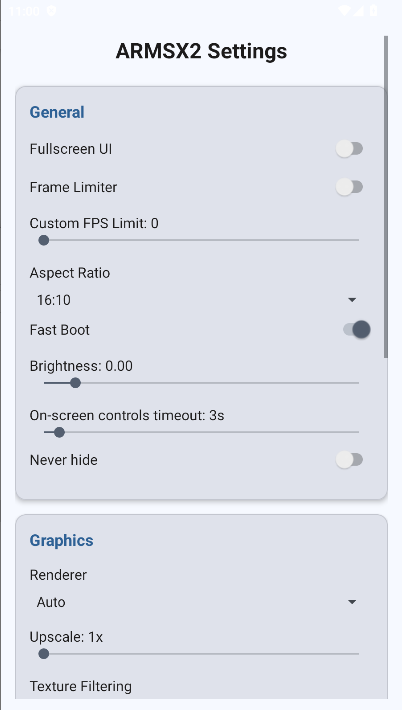This screenshot has width=402, height=710.
Task: Enable the Frame Limiter switch
Action: [x=349, y=187]
